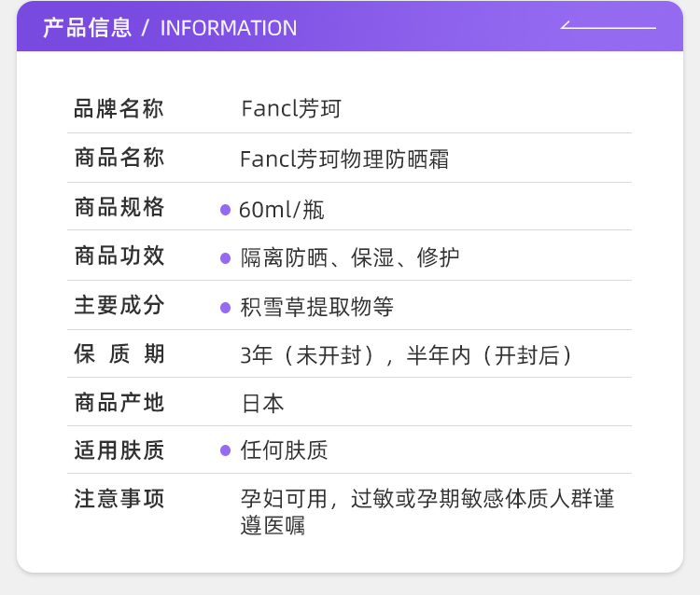Click the 商品规格 label

click(119, 208)
